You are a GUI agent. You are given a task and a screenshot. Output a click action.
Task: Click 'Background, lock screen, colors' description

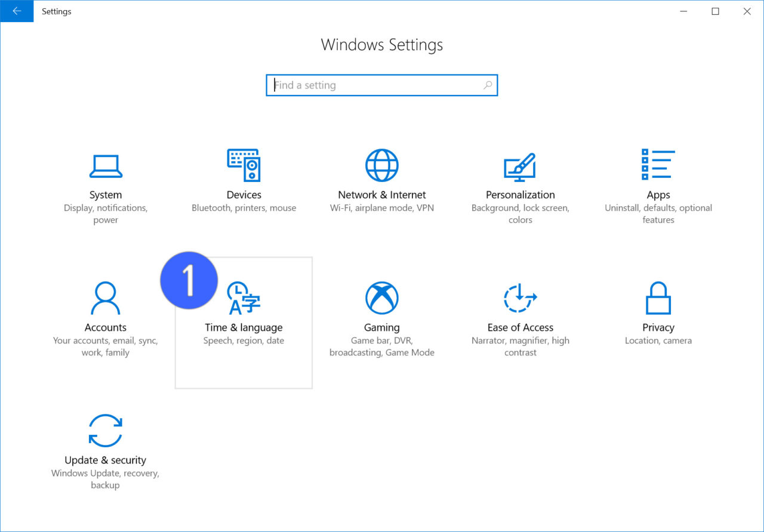(x=520, y=214)
